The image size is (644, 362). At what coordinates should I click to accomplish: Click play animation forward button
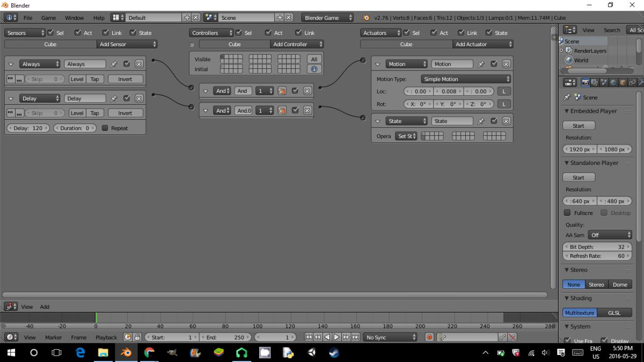[x=336, y=337]
